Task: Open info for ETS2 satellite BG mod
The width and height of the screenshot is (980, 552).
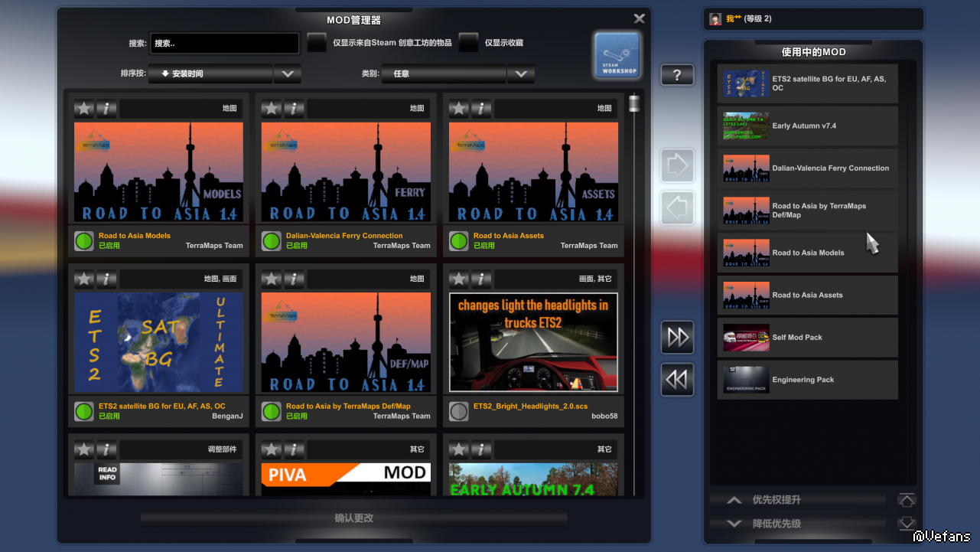Action: [106, 279]
